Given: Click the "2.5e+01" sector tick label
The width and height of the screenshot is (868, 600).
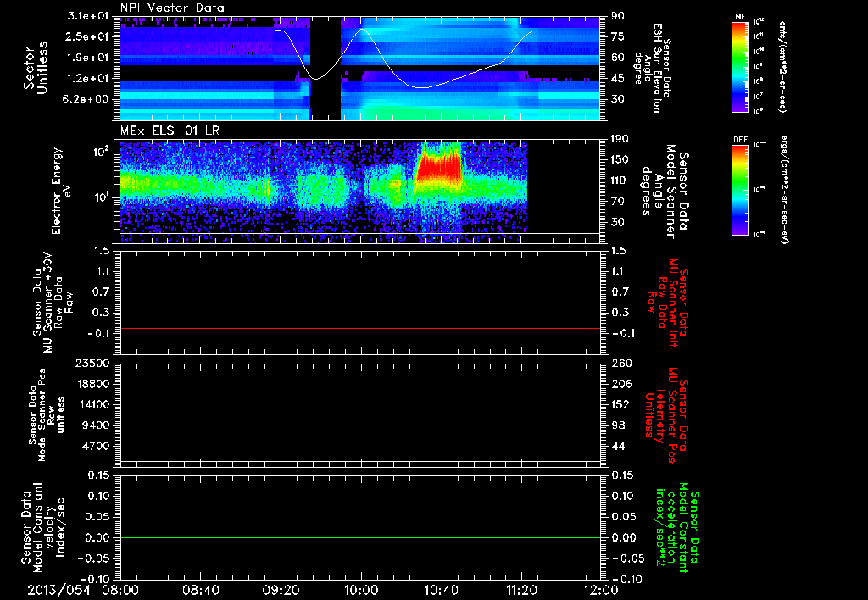Looking at the screenshot, I should pos(89,36).
